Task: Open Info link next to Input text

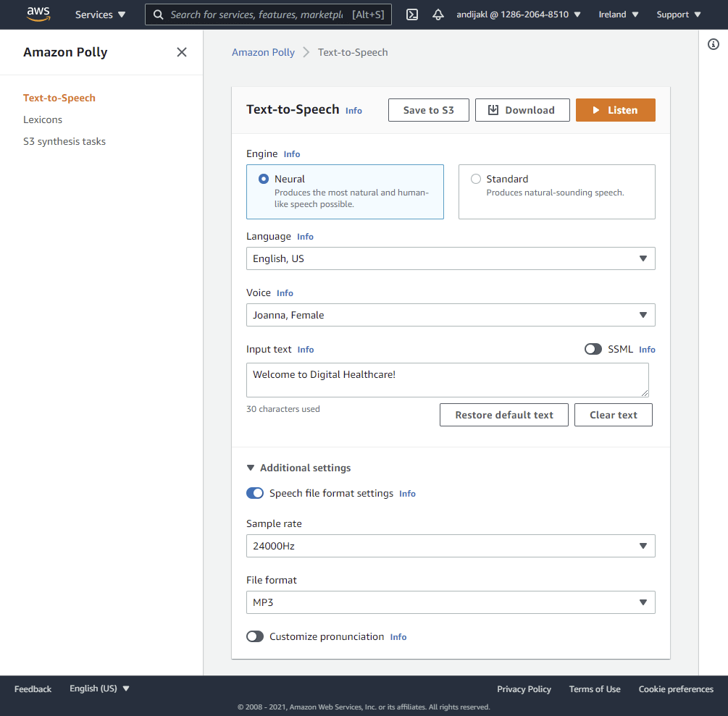Action: pyautogui.click(x=306, y=350)
